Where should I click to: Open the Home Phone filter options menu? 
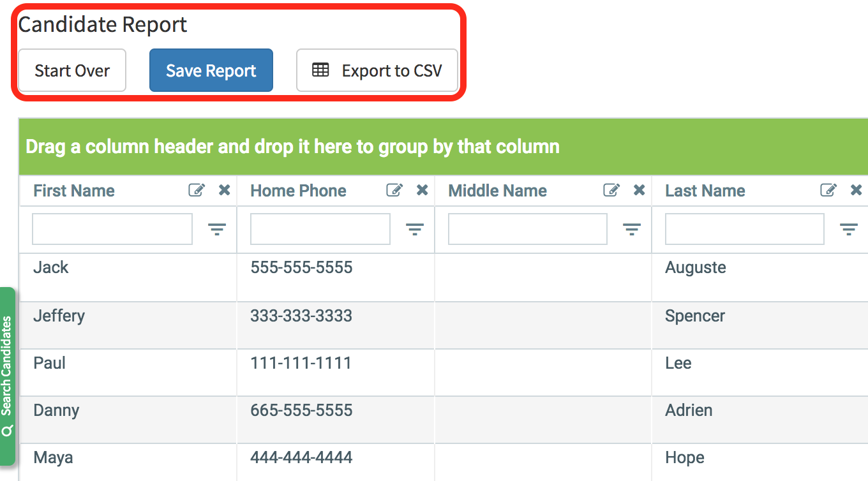pos(415,230)
